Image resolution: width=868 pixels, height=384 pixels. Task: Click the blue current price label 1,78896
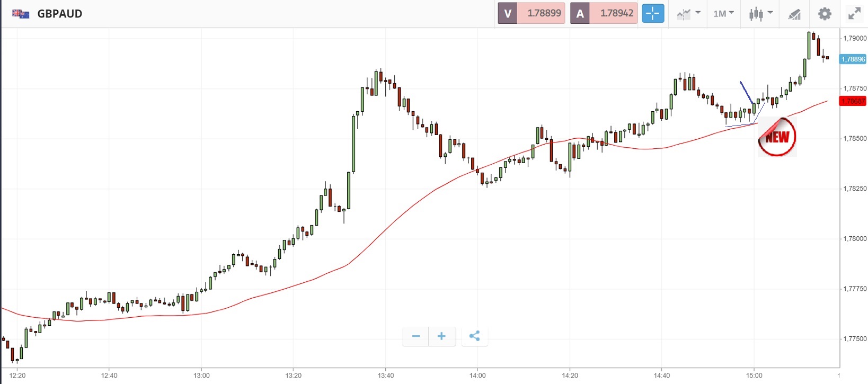[853, 59]
